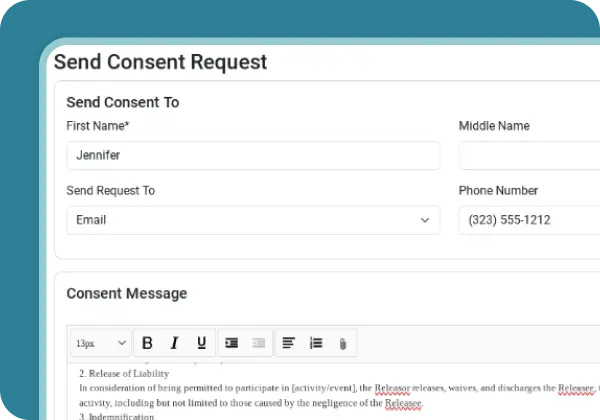Click the misspelled word "Releasor" in the message
Screen dimensions: 600x420
coord(392,388)
